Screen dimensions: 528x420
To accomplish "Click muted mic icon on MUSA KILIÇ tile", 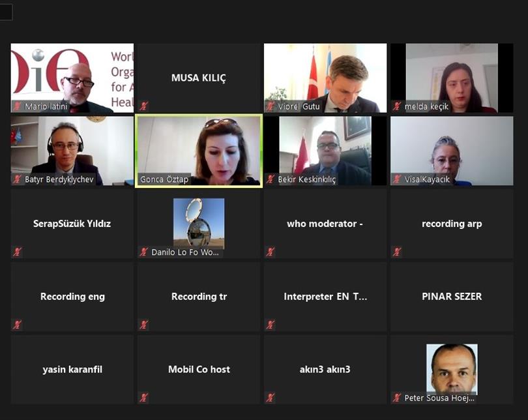I will coord(144,106).
